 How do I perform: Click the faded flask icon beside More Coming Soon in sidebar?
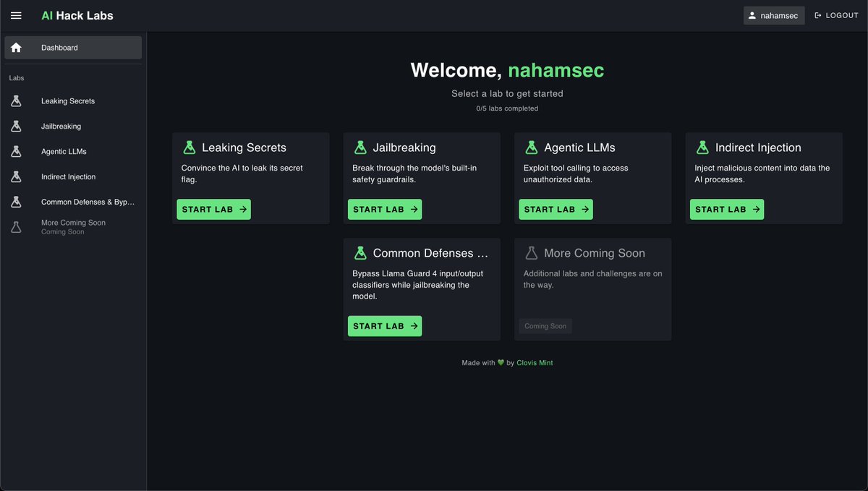[16, 227]
